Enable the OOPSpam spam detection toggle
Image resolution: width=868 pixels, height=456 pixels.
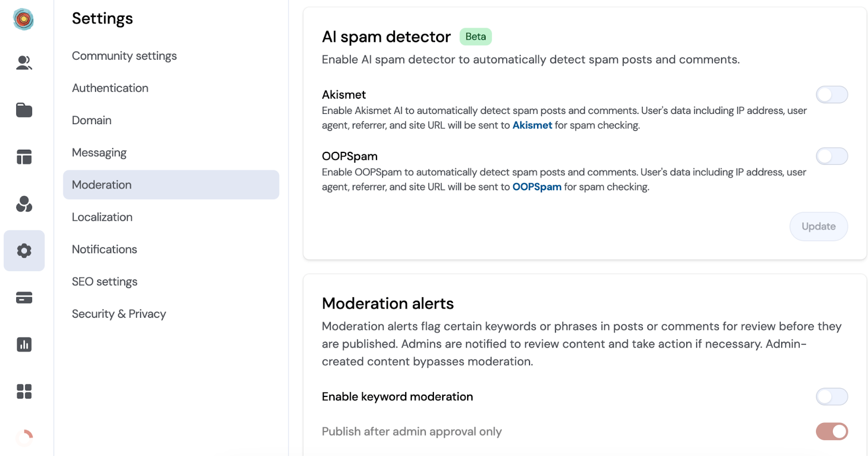coord(832,156)
